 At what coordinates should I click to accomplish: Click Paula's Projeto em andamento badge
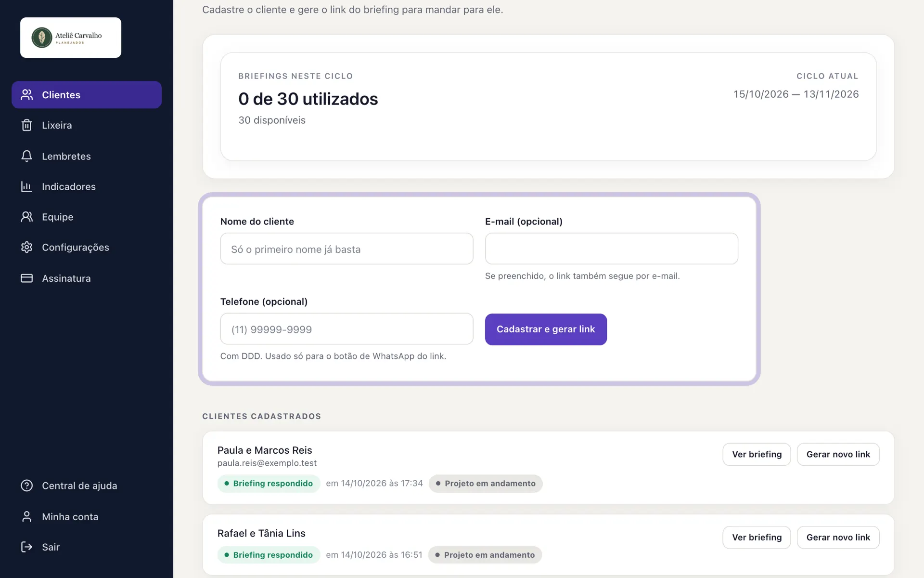click(x=486, y=483)
